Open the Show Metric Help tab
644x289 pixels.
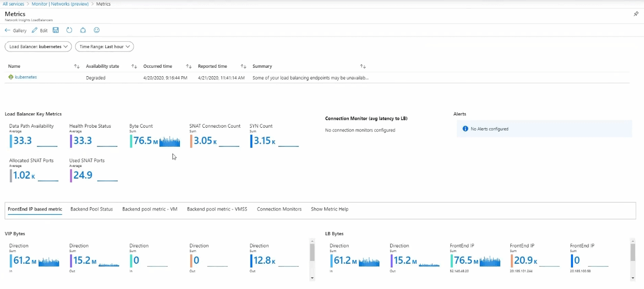tap(329, 210)
